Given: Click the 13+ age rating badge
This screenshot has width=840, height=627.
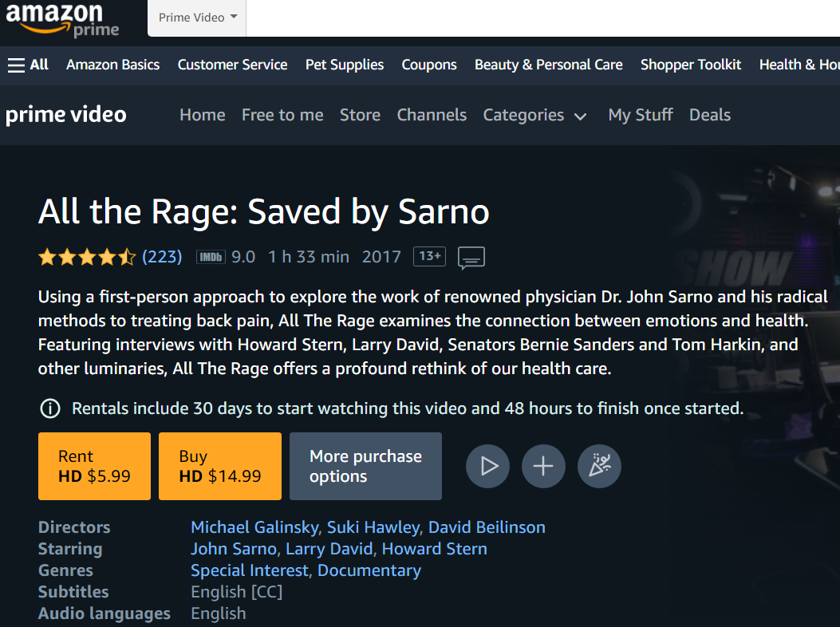Looking at the screenshot, I should pos(430,256).
